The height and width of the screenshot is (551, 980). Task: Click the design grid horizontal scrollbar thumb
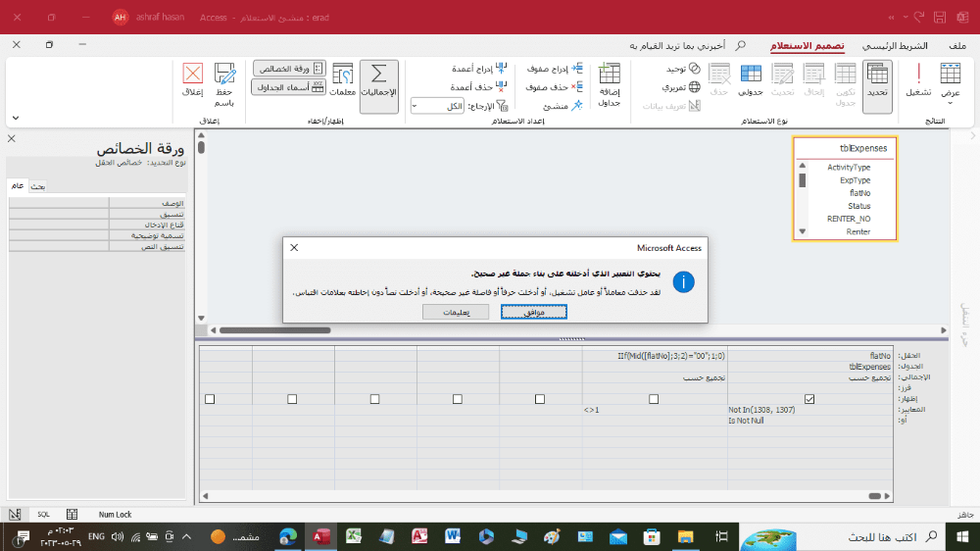pos(874,496)
